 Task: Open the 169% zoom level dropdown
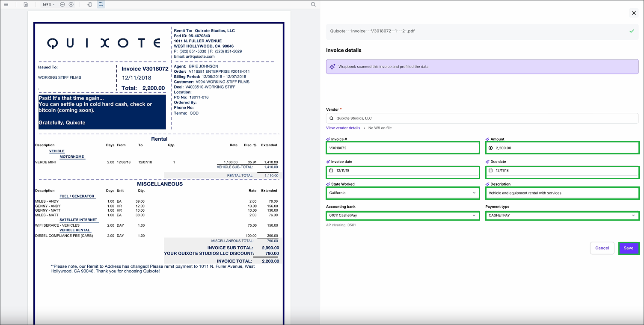point(48,4)
